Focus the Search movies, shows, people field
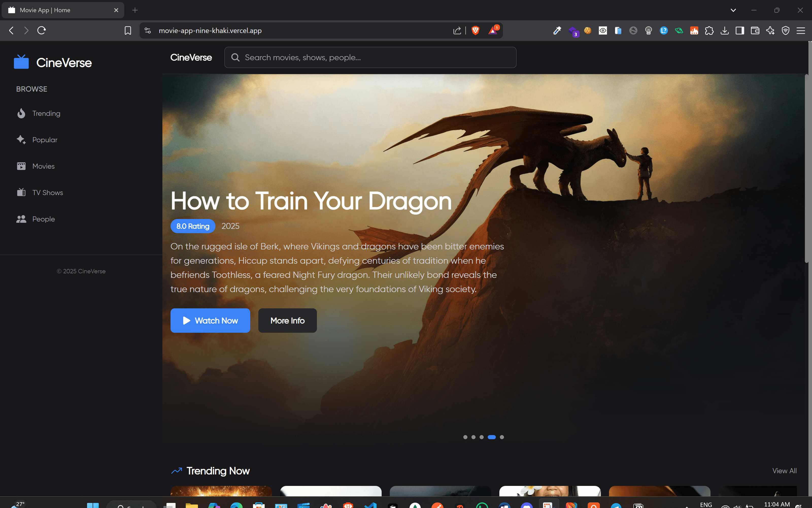The image size is (812, 508). click(x=370, y=57)
